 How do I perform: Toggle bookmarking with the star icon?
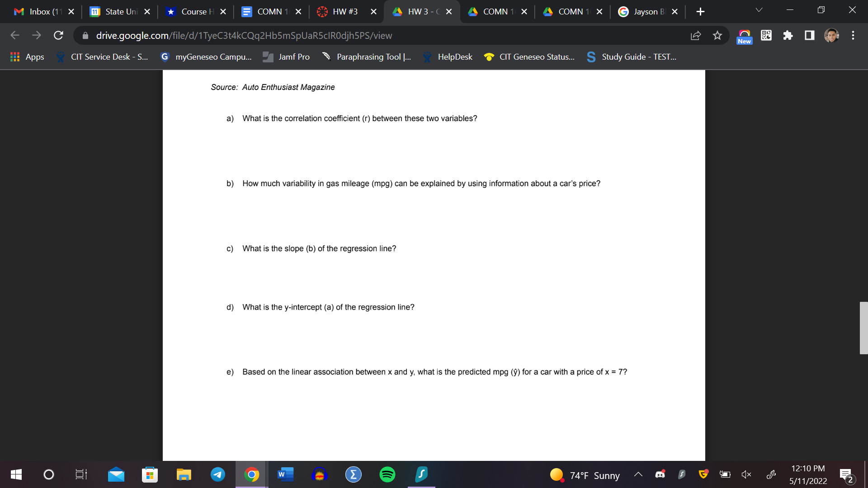[717, 36]
